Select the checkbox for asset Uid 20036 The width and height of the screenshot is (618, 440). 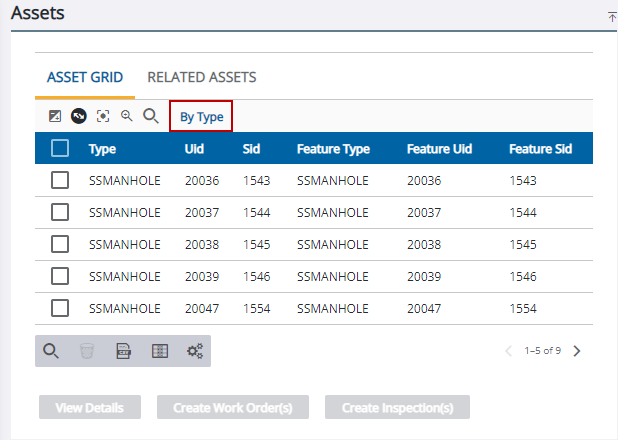(x=60, y=181)
